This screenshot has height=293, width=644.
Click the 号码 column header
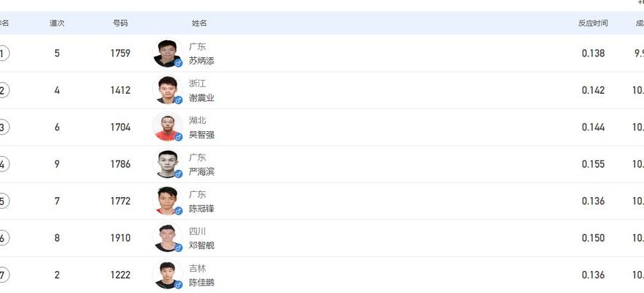coord(120,23)
